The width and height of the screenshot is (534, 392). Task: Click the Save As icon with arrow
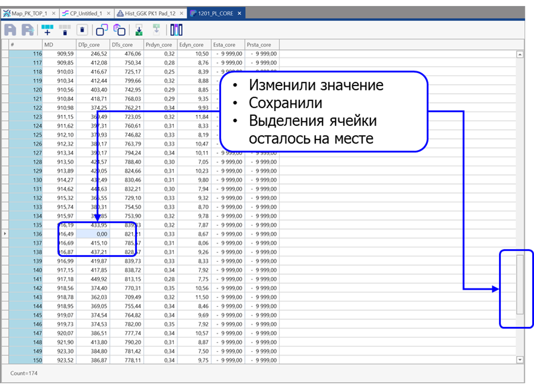28,30
